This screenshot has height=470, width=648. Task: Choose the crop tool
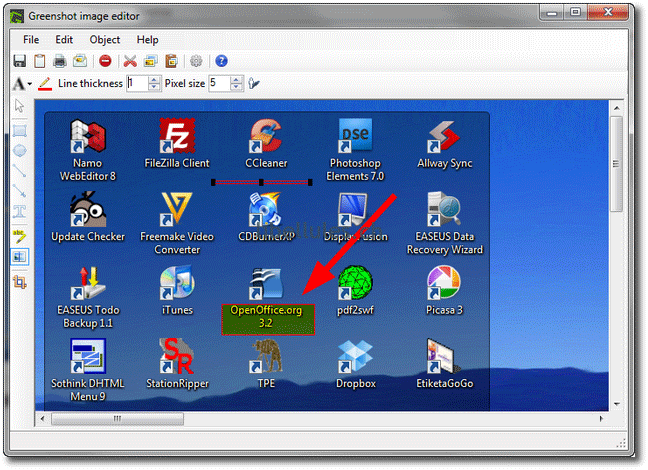(19, 282)
